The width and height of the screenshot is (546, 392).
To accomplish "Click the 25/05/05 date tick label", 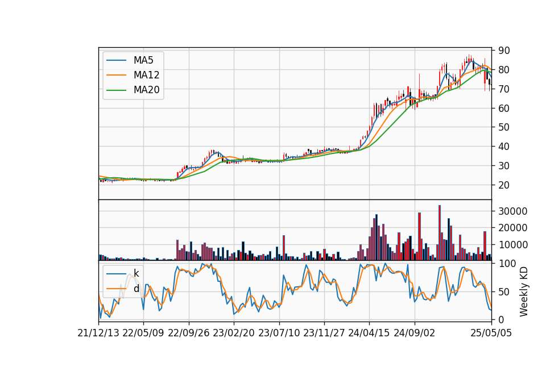I will 491,333.
